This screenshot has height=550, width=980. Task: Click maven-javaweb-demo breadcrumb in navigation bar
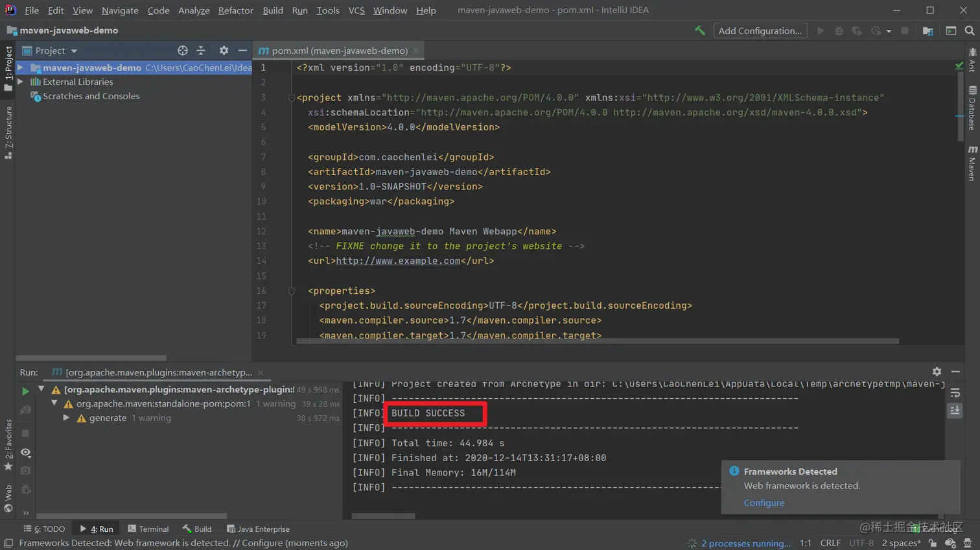pos(62,30)
